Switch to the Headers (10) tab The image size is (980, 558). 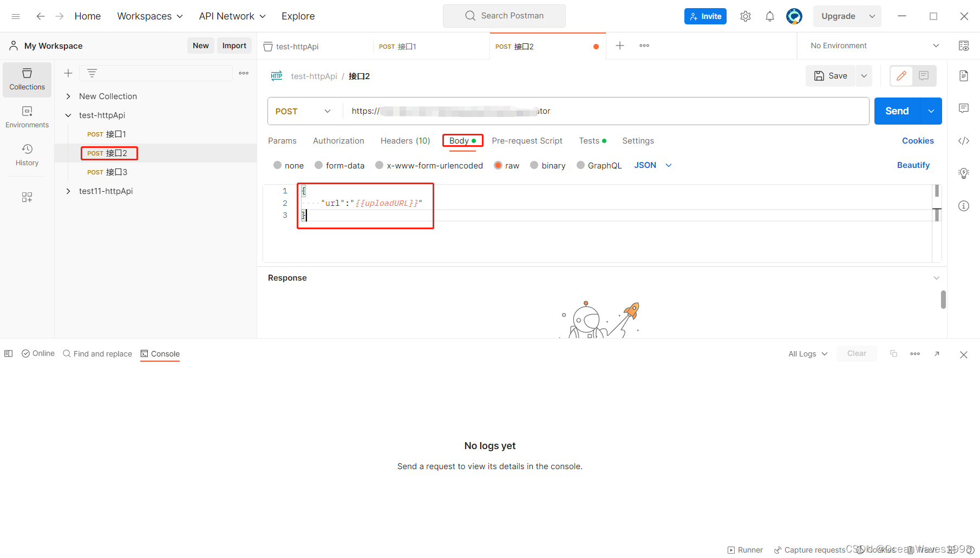click(x=405, y=141)
